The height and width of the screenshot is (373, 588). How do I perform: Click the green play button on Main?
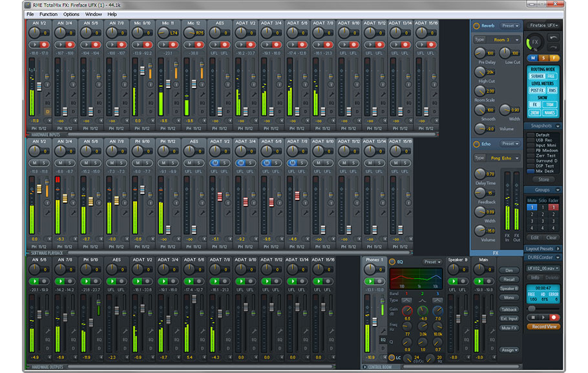click(479, 281)
